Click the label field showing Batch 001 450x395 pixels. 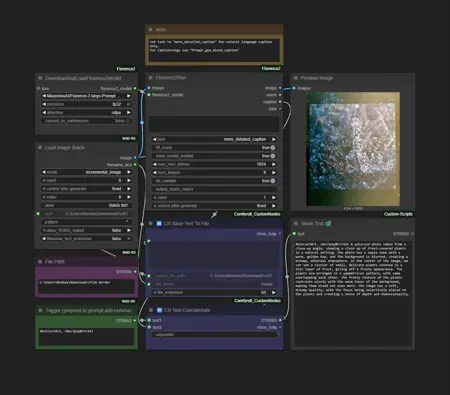pyautogui.click(x=86, y=205)
